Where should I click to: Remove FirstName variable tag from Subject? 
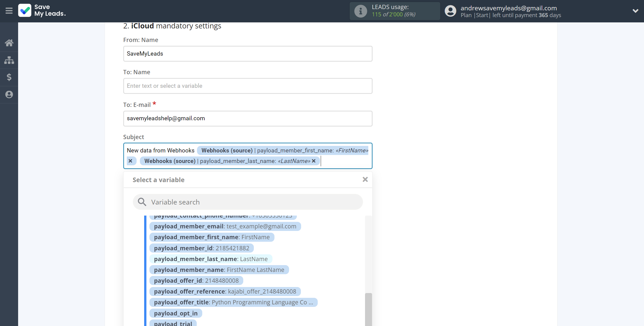click(130, 161)
